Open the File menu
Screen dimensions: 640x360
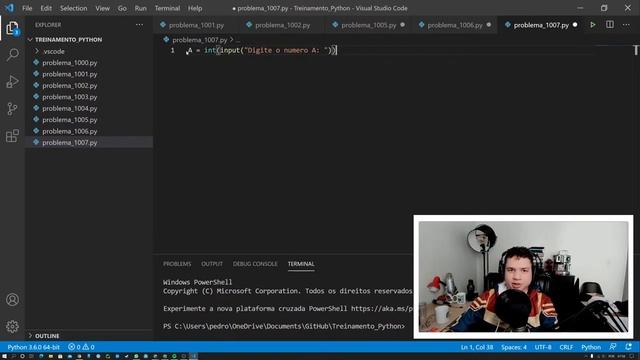[x=27, y=8]
